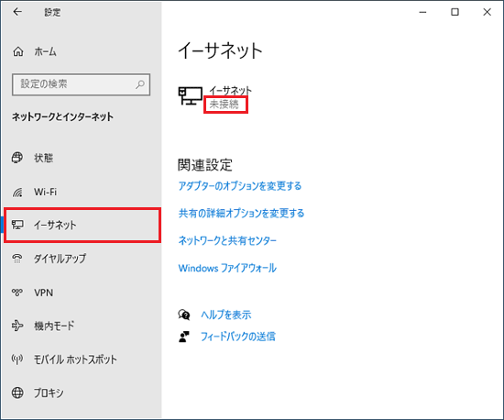Viewport: 504px width, 420px height.
Task: Maximize the Settings window
Action: click(455, 12)
